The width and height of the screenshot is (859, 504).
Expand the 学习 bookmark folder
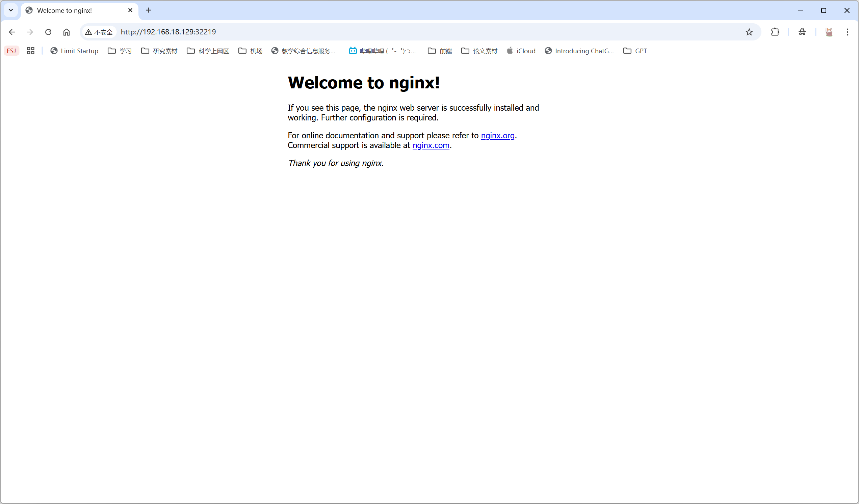pyautogui.click(x=120, y=51)
